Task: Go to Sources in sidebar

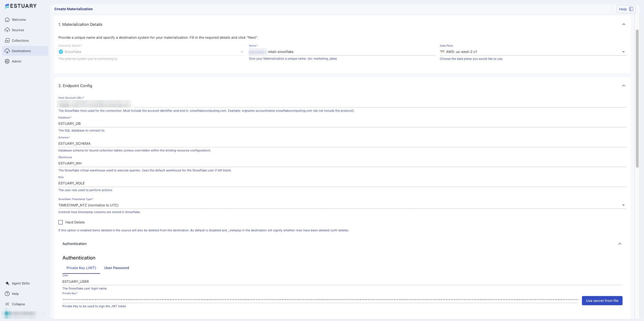Action: point(25,30)
